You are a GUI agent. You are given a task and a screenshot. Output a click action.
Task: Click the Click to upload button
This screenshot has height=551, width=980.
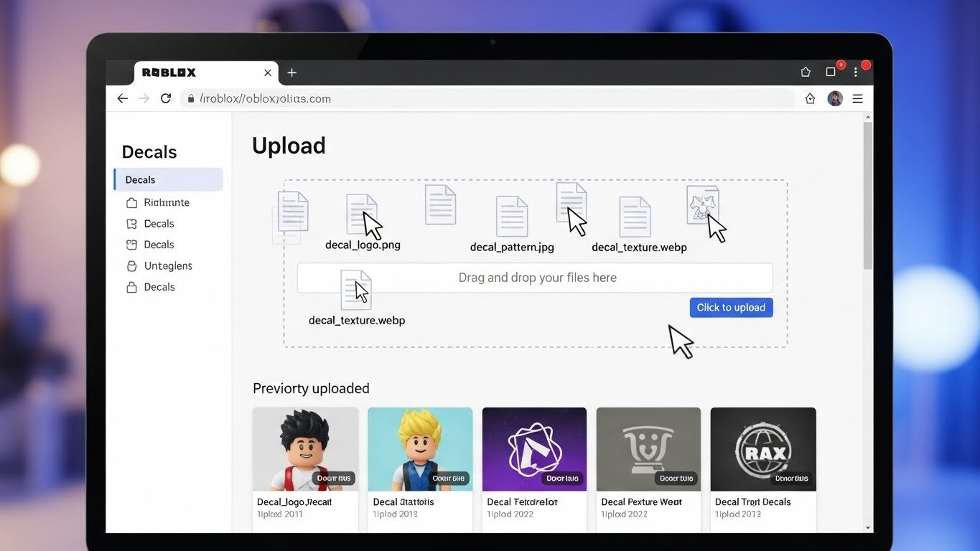(x=731, y=307)
